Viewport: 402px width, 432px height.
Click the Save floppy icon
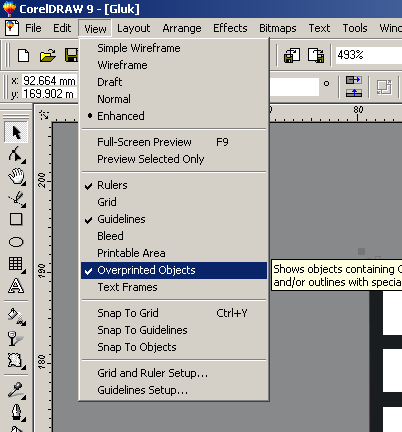pos(72,55)
